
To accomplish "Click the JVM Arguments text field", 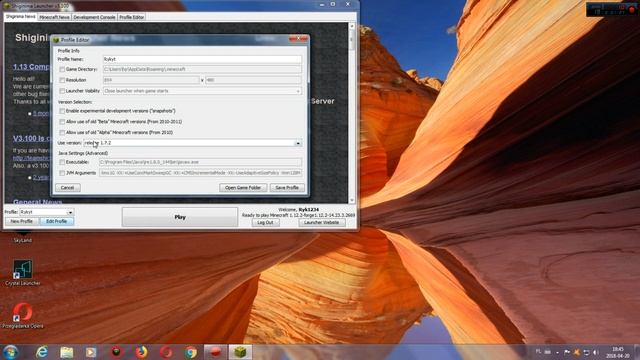I will (x=200, y=173).
